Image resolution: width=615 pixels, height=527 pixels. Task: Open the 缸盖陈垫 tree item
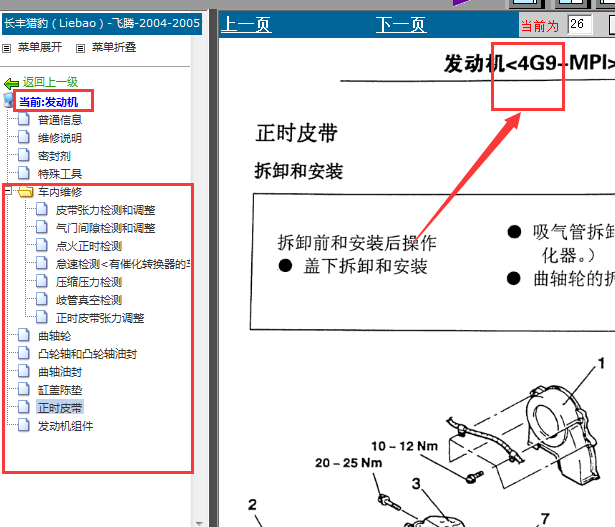(x=60, y=390)
